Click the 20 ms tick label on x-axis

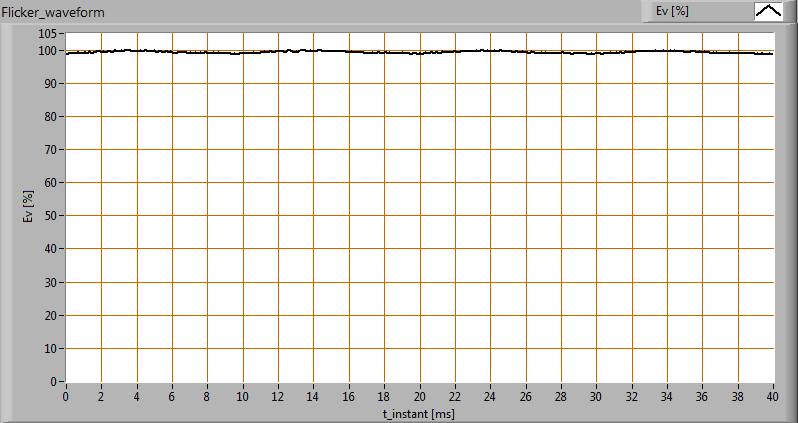pyautogui.click(x=419, y=395)
